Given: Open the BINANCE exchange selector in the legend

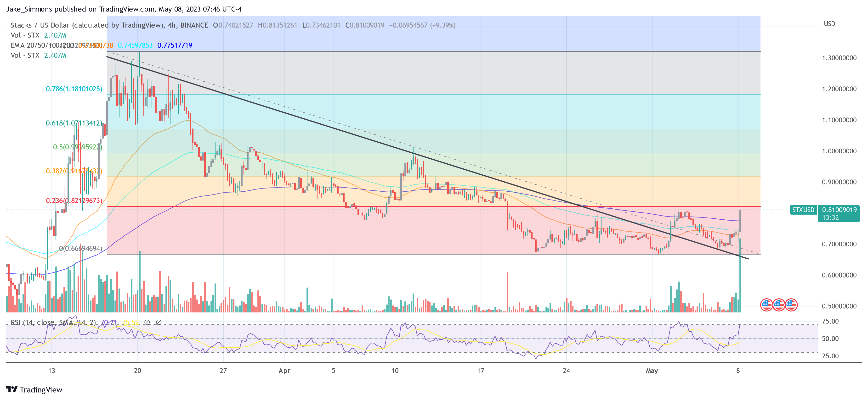Looking at the screenshot, I should [x=194, y=25].
